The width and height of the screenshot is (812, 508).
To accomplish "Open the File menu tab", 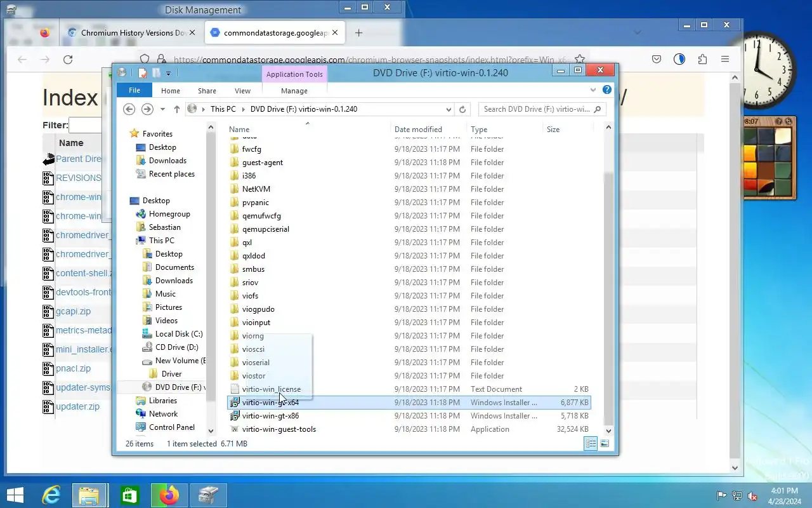I will coord(134,91).
